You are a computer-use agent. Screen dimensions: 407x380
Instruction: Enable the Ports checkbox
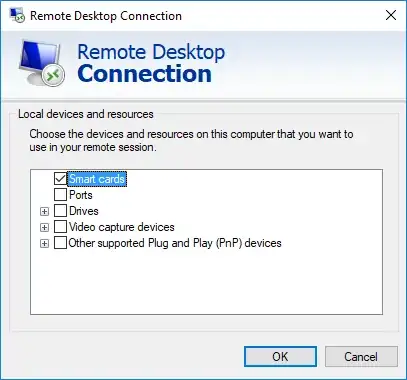point(60,195)
